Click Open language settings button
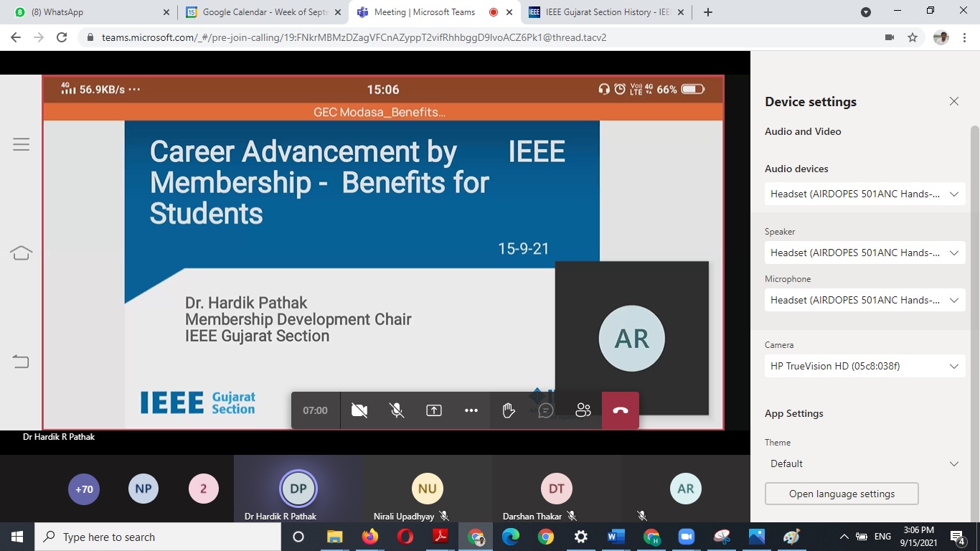This screenshot has height=551, width=980. point(842,494)
